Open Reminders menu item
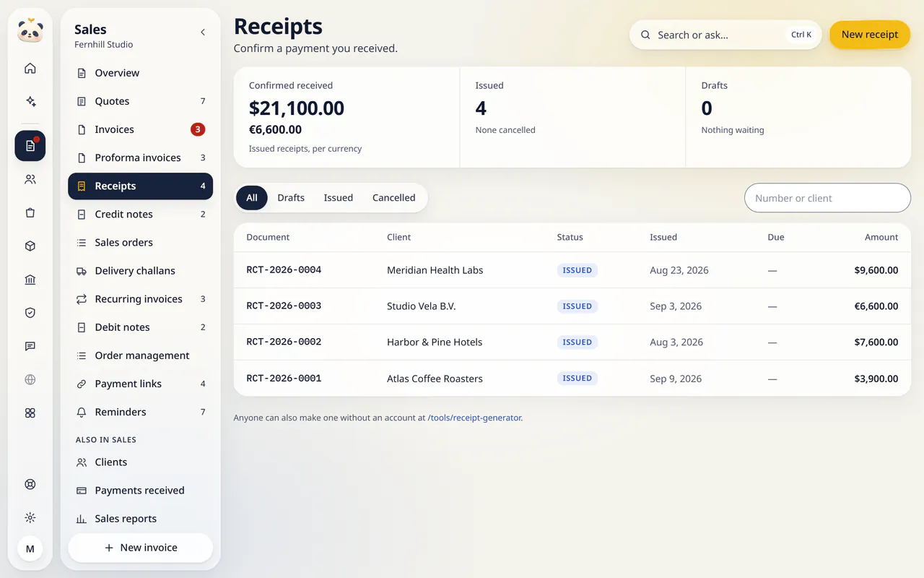Screen dimensions: 924x578 (140, 412)
